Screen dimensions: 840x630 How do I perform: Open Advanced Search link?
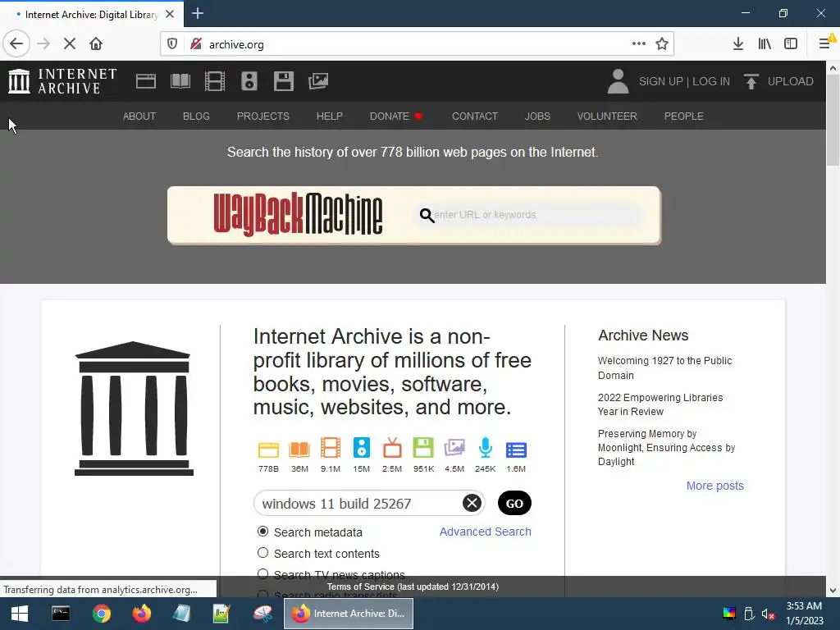486,532
